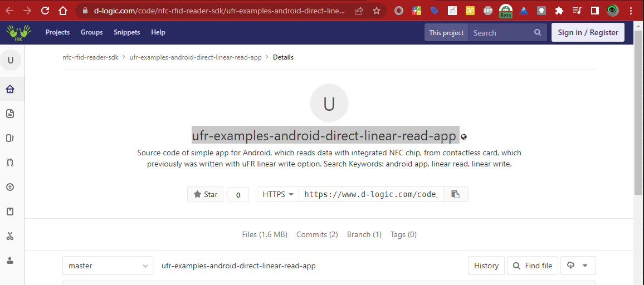644x285 pixels.
Task: Click the repository path link beside master
Action: point(238,266)
